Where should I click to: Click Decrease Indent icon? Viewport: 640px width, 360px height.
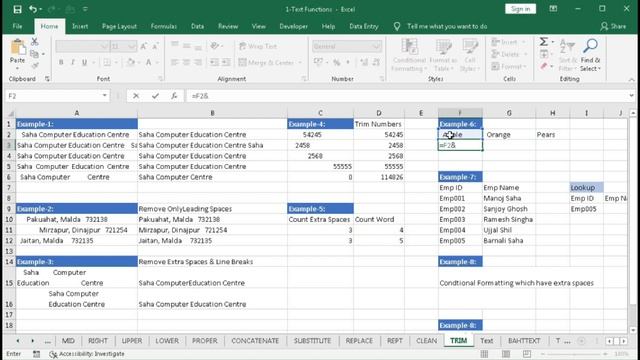point(214,62)
